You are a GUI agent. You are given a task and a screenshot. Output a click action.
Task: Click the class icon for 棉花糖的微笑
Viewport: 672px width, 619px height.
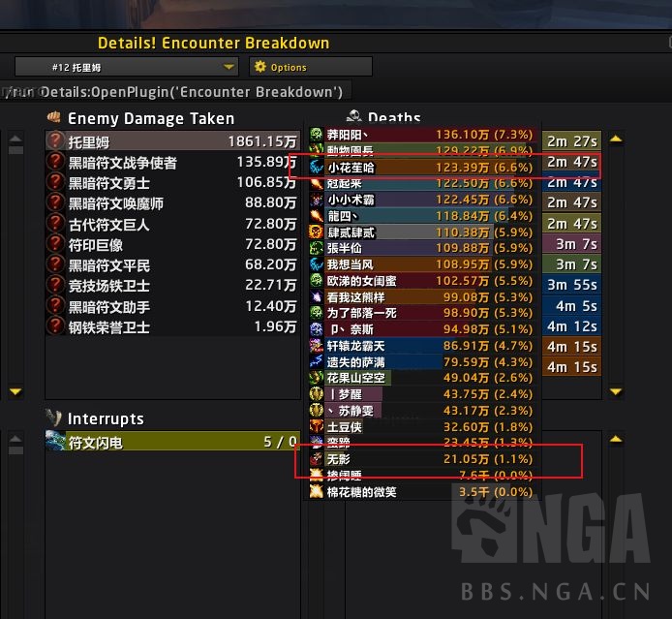tap(317, 491)
